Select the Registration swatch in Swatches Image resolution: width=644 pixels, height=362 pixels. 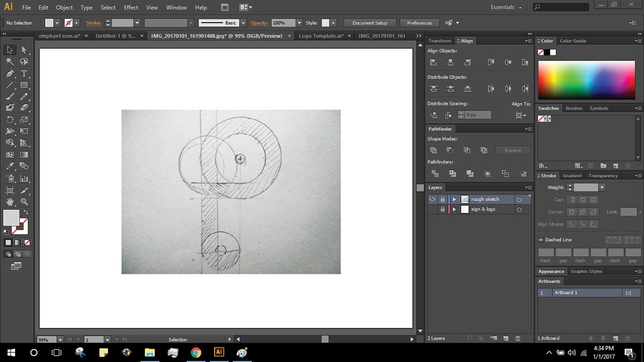548,119
